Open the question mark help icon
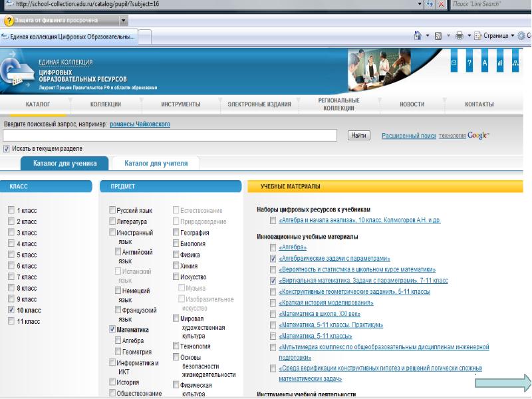This screenshot has width=532, height=399. (x=469, y=63)
